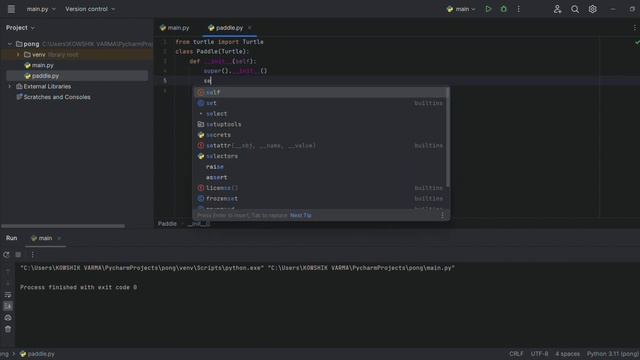The width and height of the screenshot is (640, 360).
Task: Click the __init__ breadcrumb below editor
Action: pyautogui.click(x=199, y=224)
